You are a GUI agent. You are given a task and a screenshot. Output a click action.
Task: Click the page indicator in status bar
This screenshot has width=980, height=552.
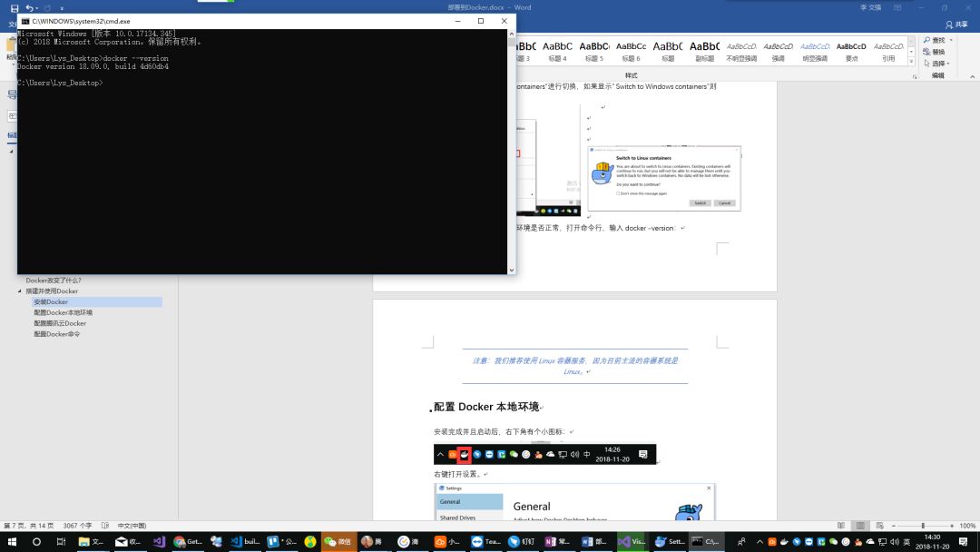(29, 526)
